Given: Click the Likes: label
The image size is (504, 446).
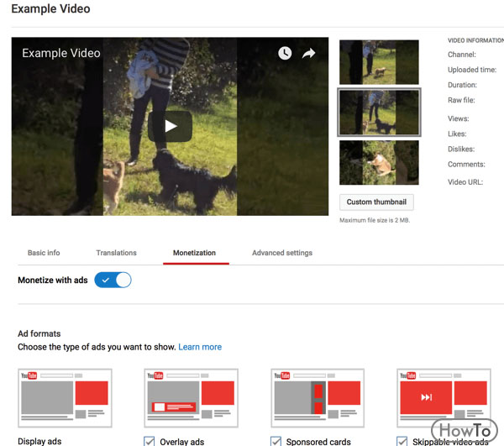Looking at the screenshot, I should point(457,134).
